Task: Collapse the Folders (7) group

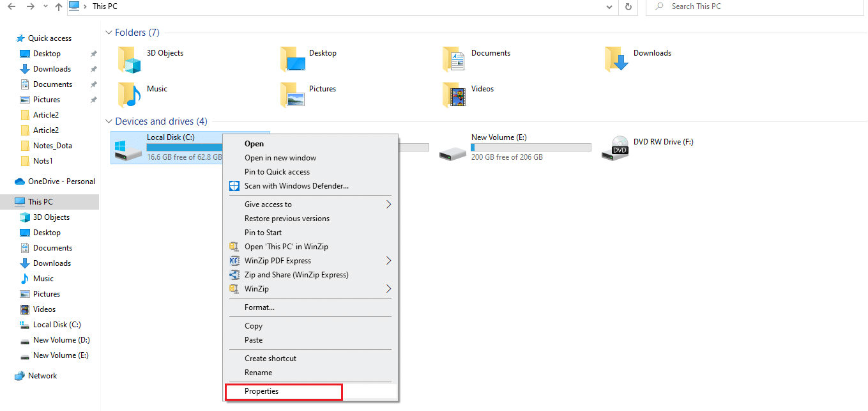Action: coord(108,33)
